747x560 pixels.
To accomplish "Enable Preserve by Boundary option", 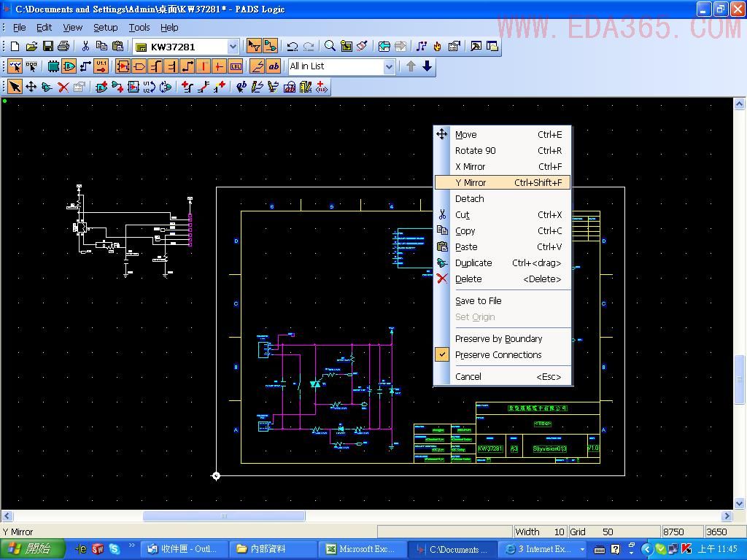I will [498, 339].
